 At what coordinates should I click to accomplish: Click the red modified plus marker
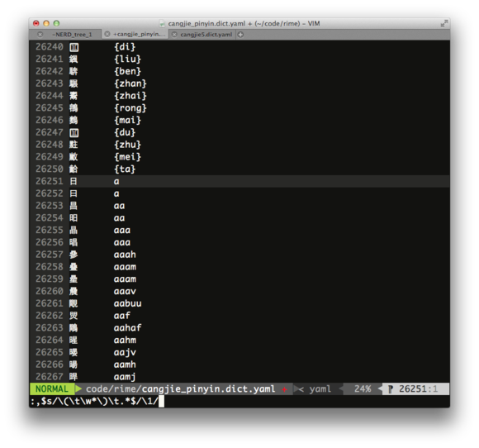[284, 389]
